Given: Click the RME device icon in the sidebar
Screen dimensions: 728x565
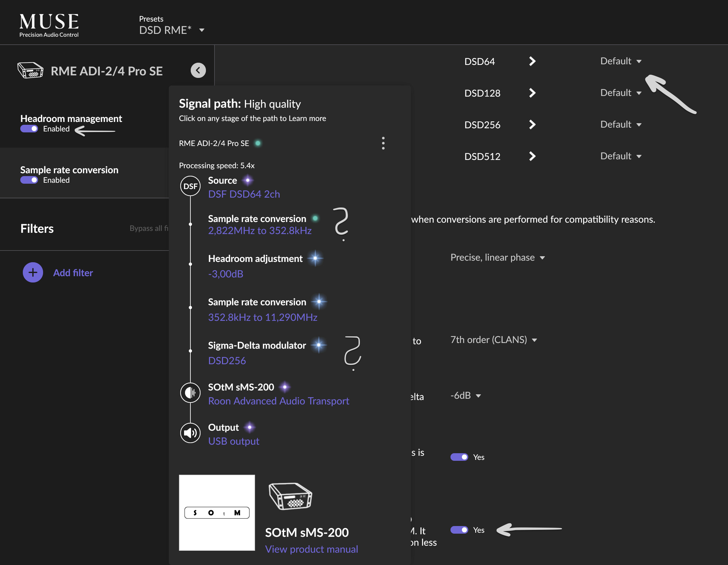Looking at the screenshot, I should pyautogui.click(x=30, y=70).
